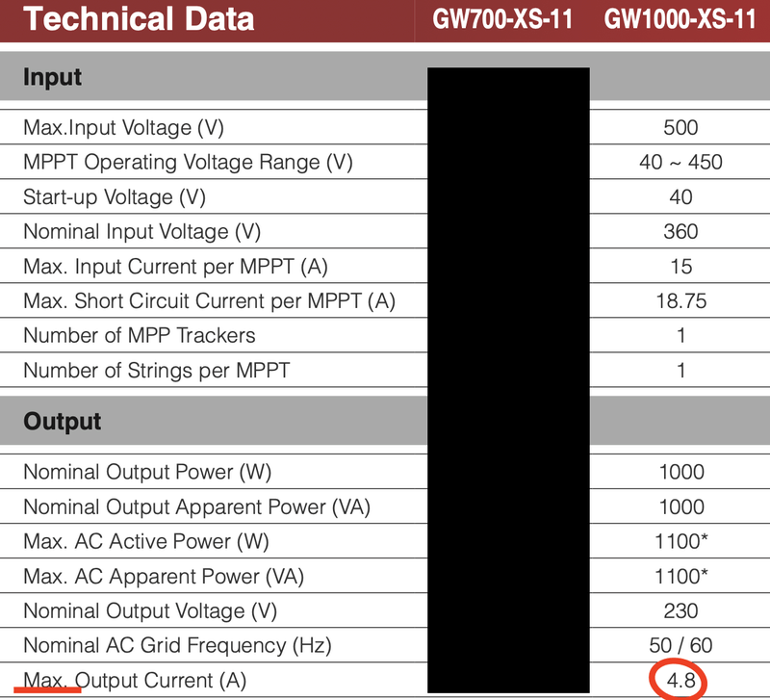
Task: Click the value 1 for MPP Trackers
Action: pyautogui.click(x=681, y=335)
